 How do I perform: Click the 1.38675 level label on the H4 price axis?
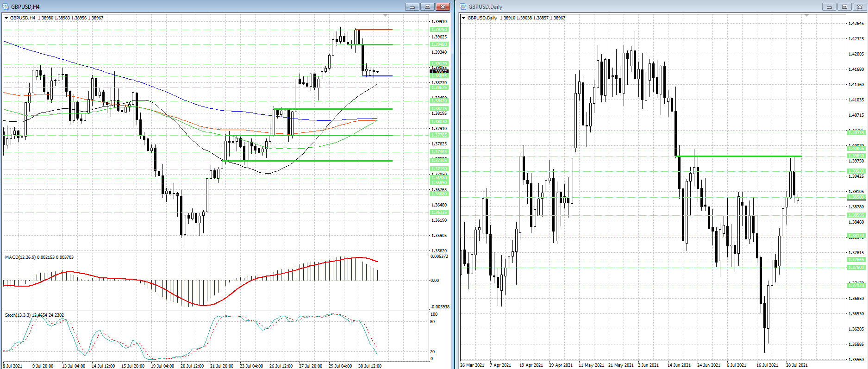pyautogui.click(x=439, y=88)
